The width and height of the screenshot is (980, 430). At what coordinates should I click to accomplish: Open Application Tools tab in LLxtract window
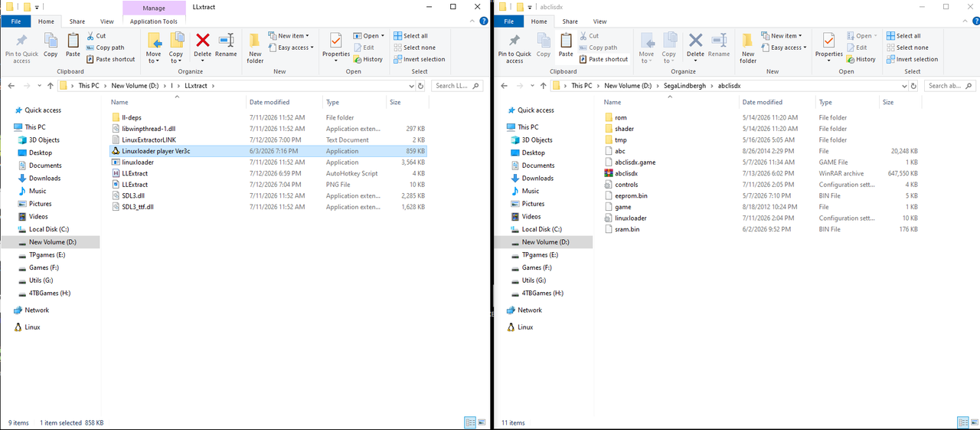[154, 21]
